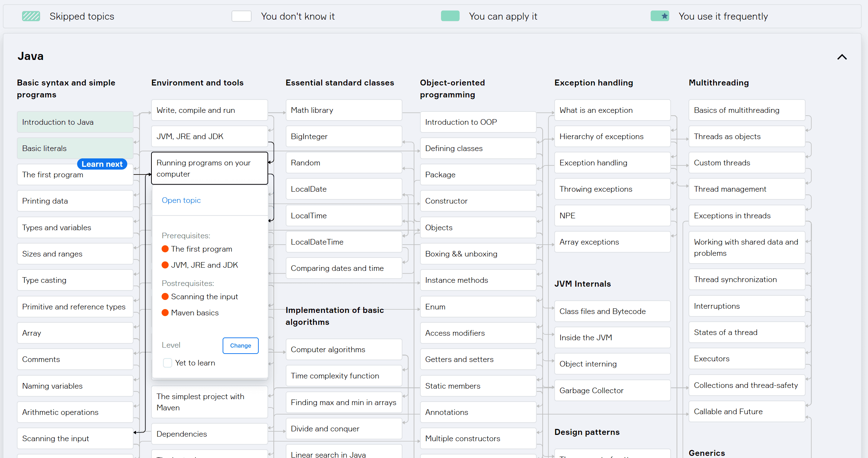
Task: Select the Math library topic box
Action: pyautogui.click(x=344, y=110)
